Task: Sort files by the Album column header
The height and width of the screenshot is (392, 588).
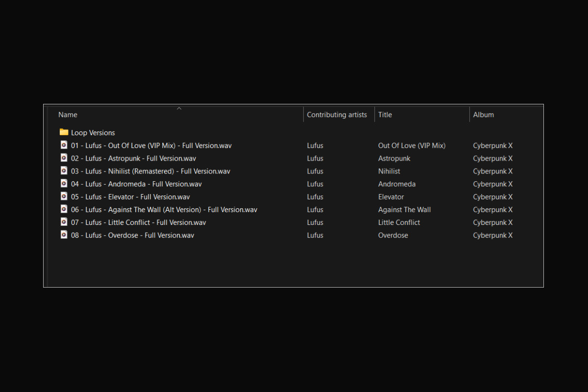Action: 484,114
